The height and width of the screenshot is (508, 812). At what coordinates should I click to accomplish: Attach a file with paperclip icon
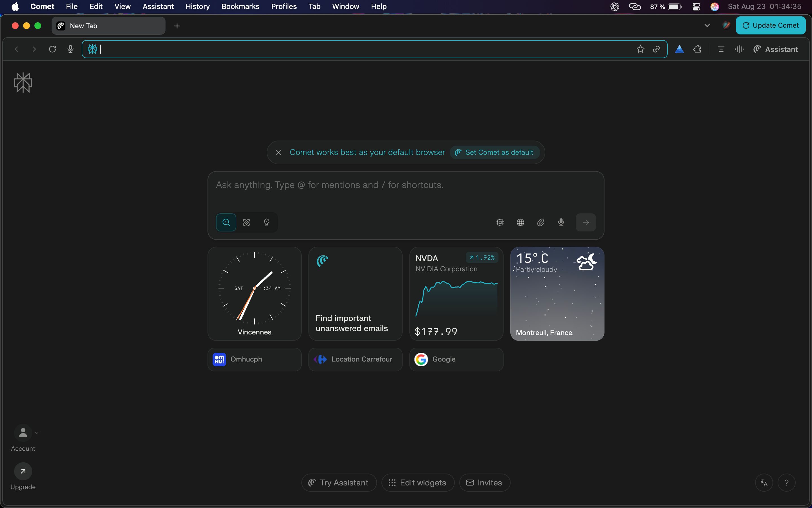541,222
